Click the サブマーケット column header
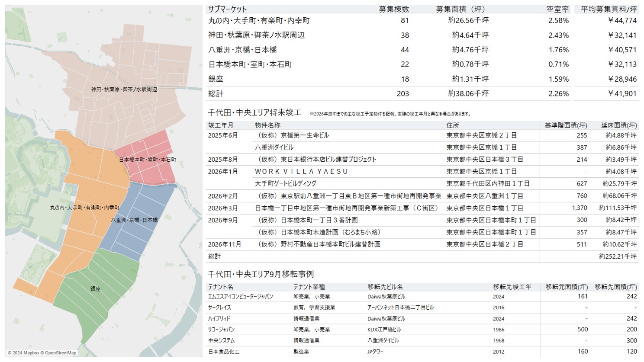This screenshot has width=644, height=362. [227, 9]
